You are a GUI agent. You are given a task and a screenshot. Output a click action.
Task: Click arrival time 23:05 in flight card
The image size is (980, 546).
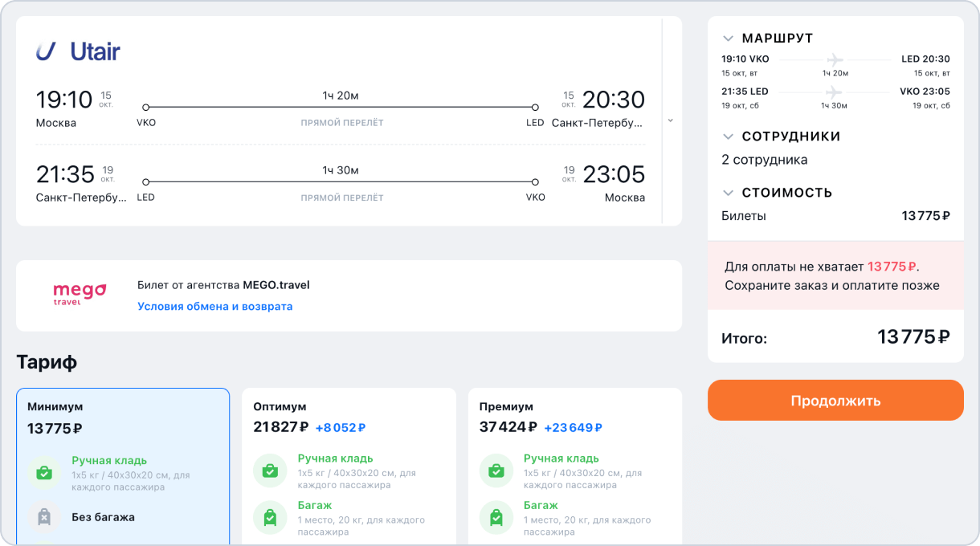(614, 173)
